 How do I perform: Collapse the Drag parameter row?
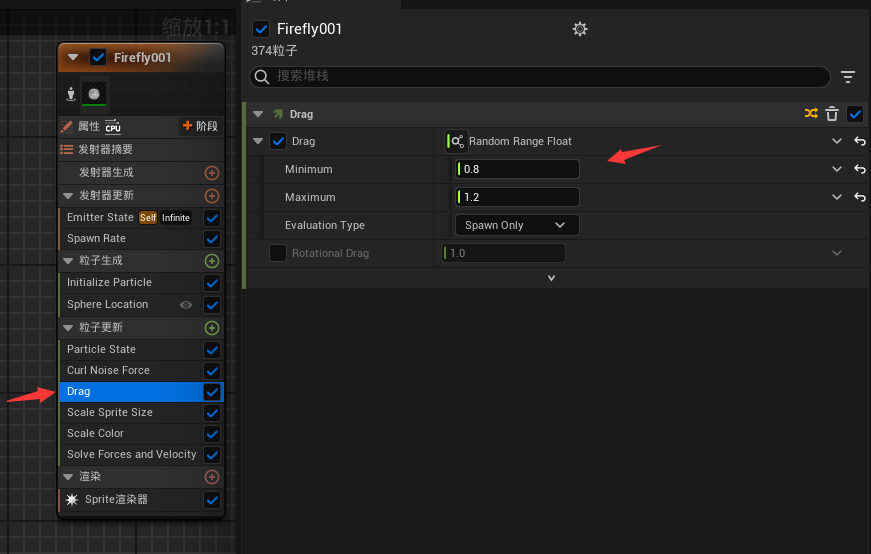(258, 141)
